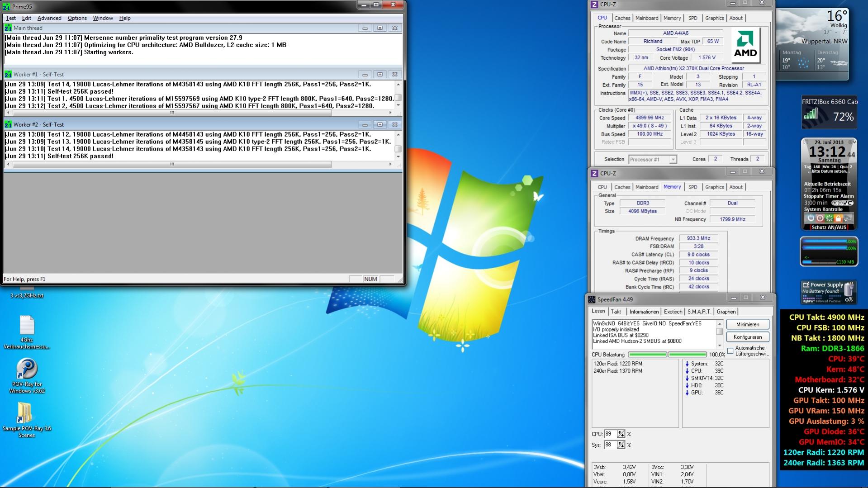Image resolution: width=868 pixels, height=488 pixels.
Task: Click the SpeedFan title bar fan icon
Action: [x=592, y=299]
